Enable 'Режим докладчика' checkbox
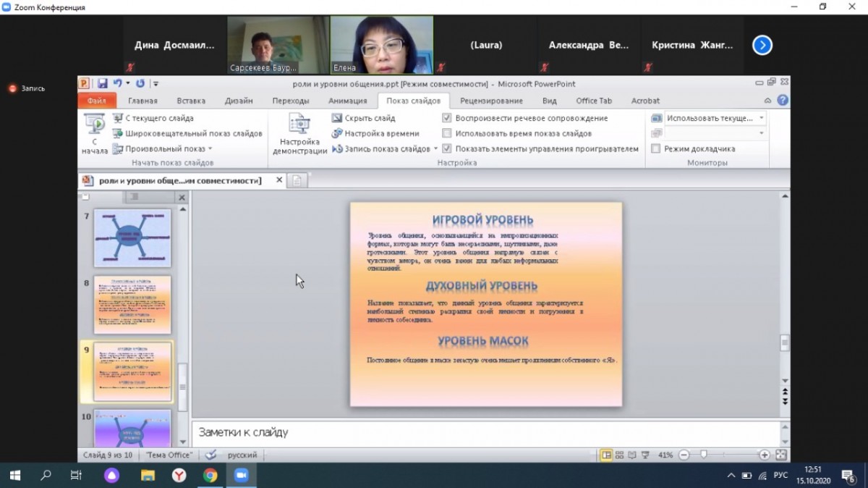This screenshot has width=868, height=488. pos(656,148)
